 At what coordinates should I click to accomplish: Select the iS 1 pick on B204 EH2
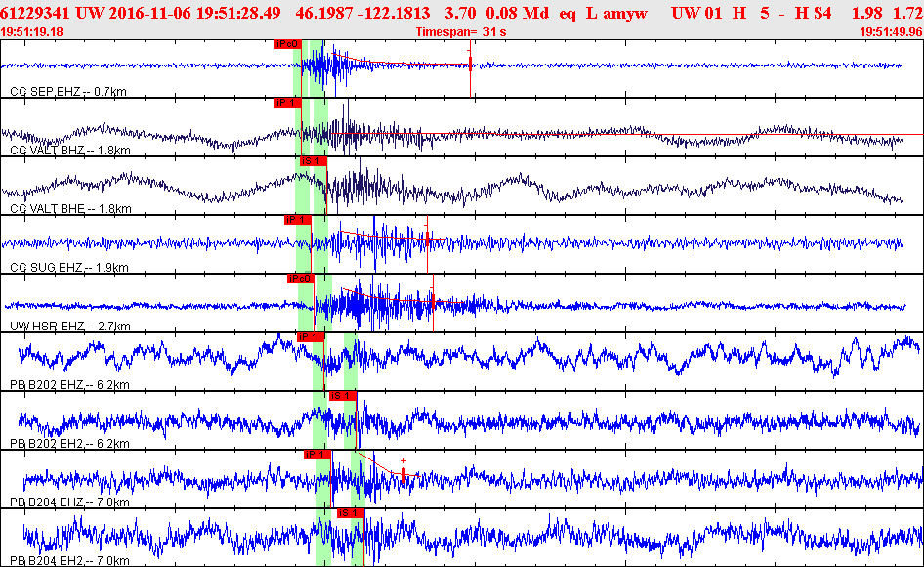[350, 513]
